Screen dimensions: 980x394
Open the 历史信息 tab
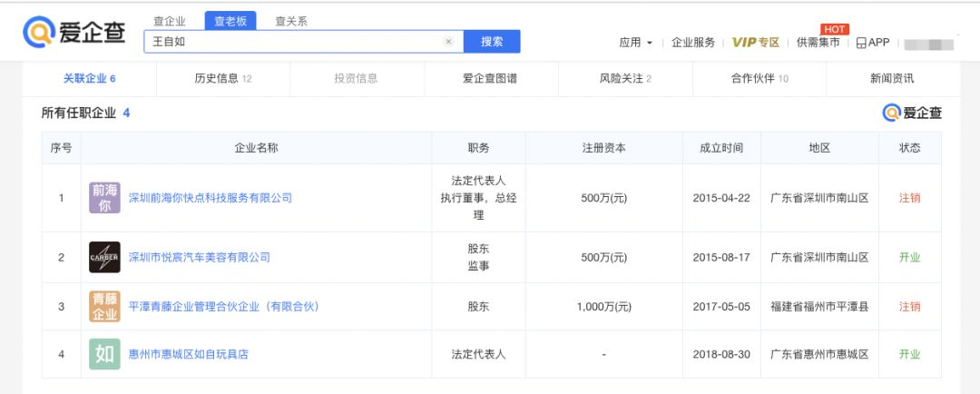click(223, 79)
